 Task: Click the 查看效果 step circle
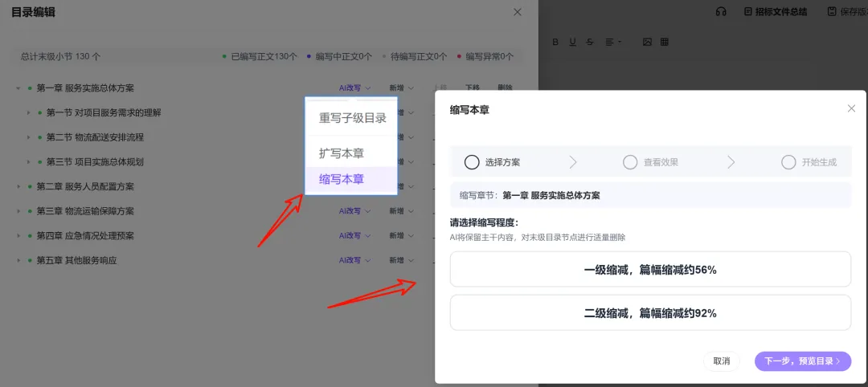[x=630, y=162]
